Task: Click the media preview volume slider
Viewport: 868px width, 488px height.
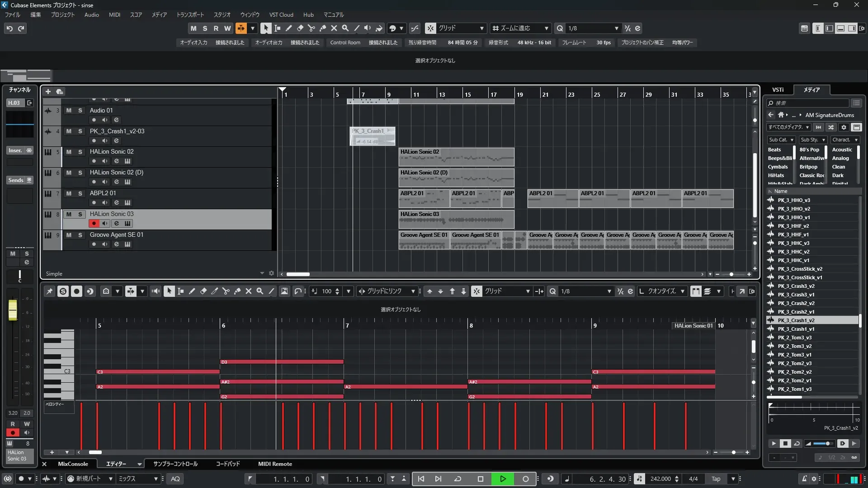Action: point(823,444)
